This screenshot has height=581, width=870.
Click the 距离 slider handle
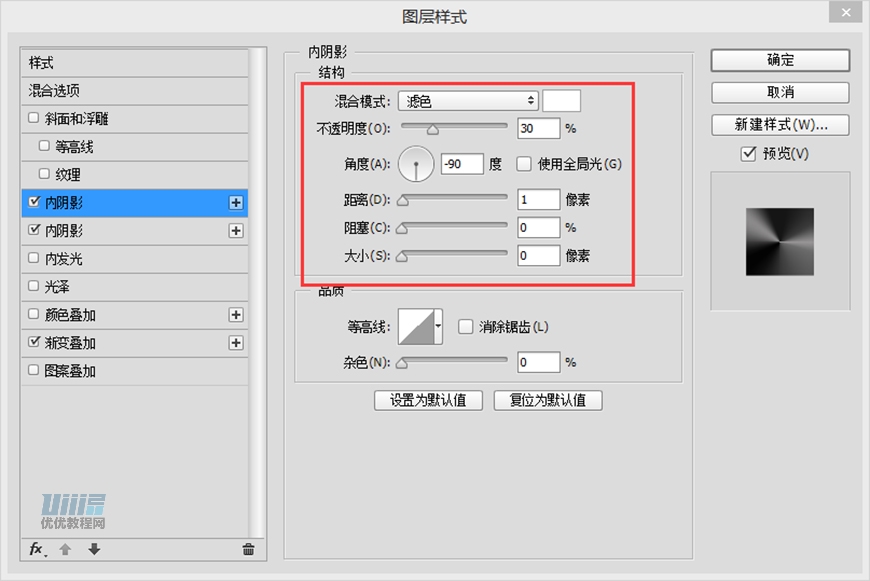tap(403, 201)
